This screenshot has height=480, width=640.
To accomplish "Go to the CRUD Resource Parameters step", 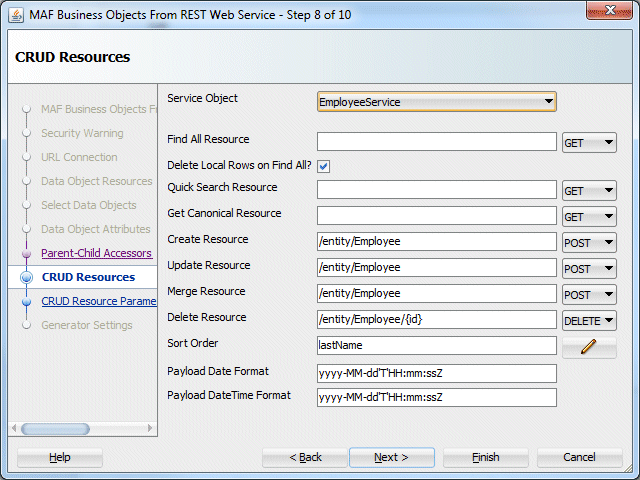I will click(x=99, y=301).
